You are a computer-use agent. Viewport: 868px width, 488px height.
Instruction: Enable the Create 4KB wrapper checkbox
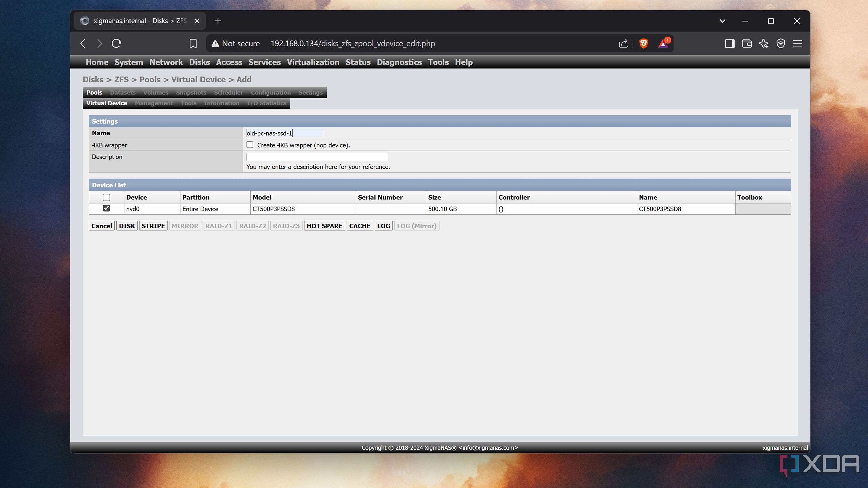[x=250, y=145]
